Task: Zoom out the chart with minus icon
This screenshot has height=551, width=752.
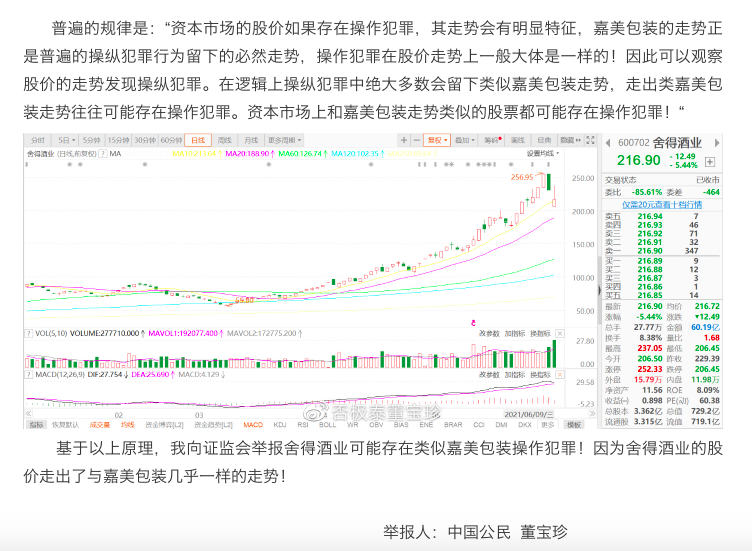Action: click(416, 140)
